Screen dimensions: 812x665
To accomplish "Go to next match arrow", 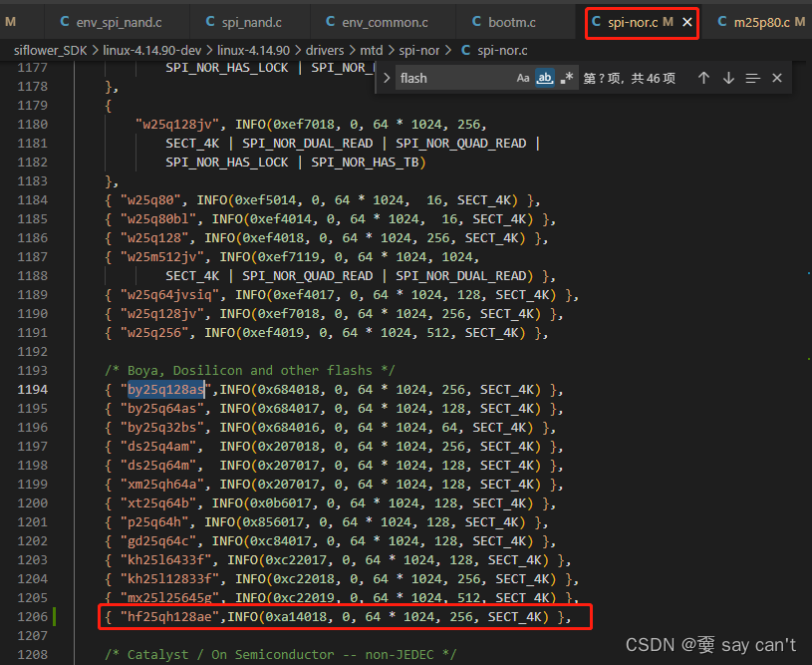I will (728, 79).
